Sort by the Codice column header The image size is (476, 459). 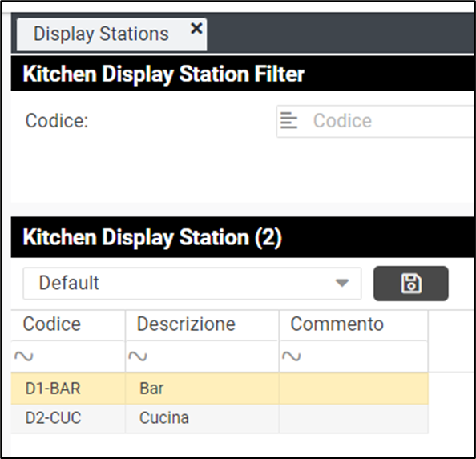point(52,324)
